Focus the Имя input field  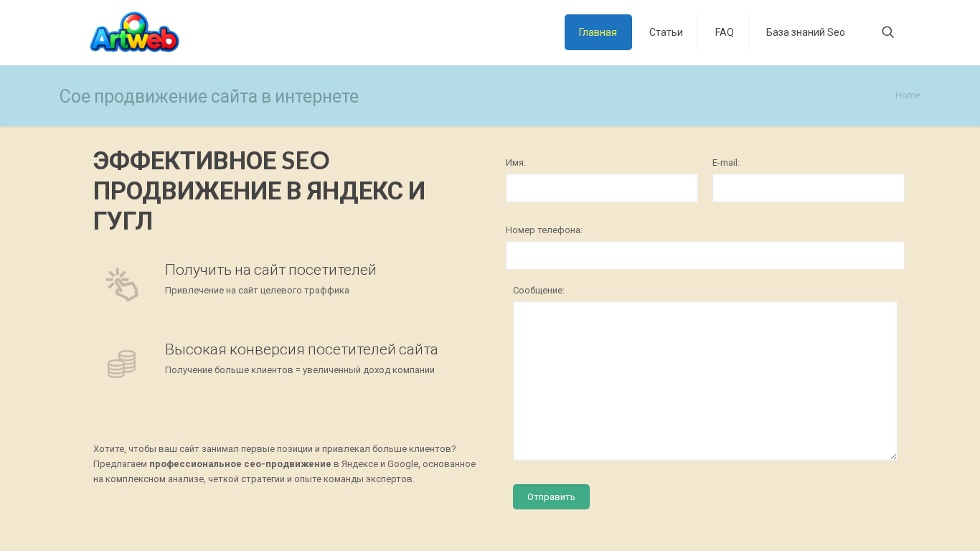click(x=602, y=188)
